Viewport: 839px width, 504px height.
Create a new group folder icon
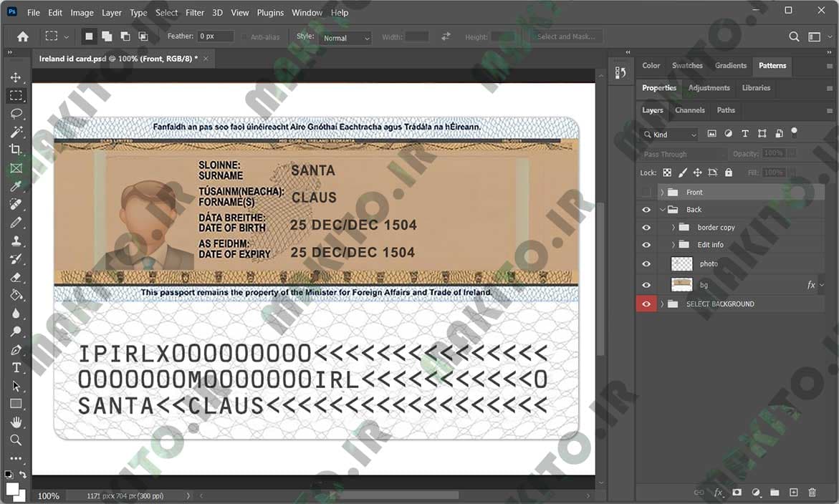775,493
